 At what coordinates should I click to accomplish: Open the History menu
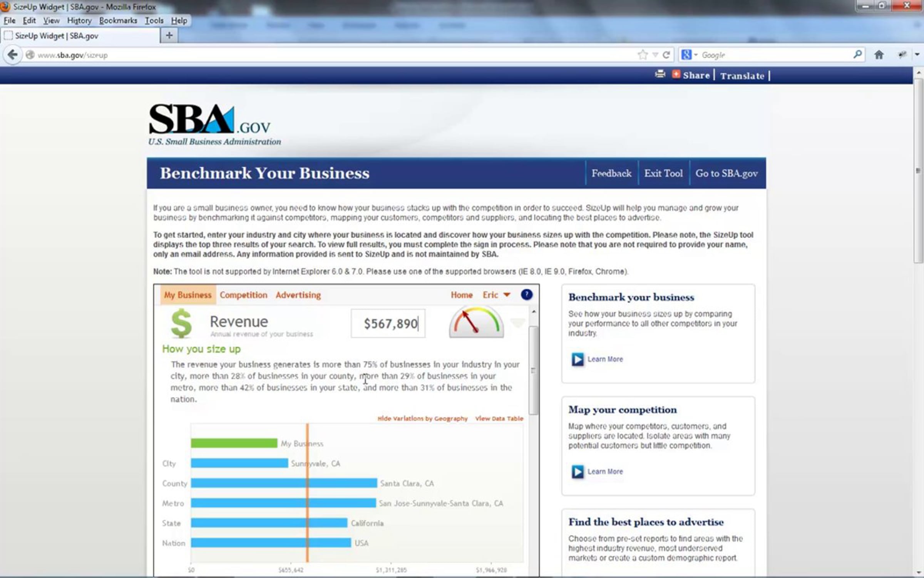[79, 20]
